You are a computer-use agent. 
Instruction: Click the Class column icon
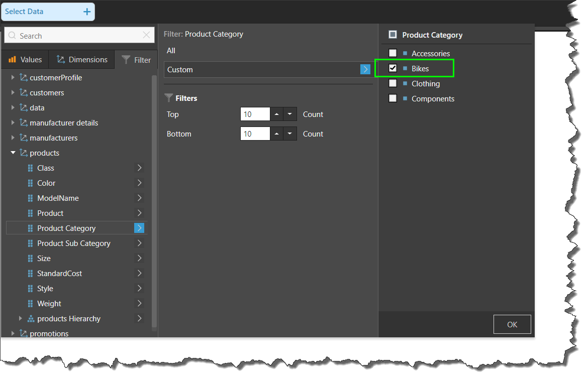click(30, 168)
